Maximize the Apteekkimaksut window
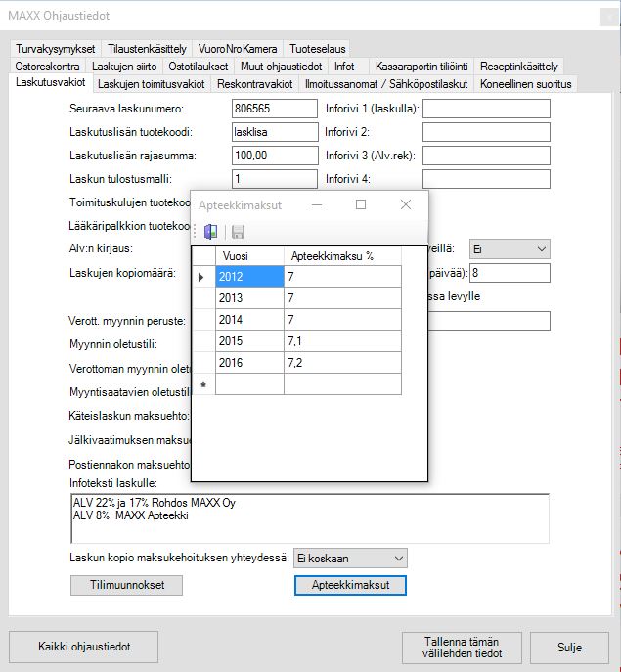 click(361, 204)
